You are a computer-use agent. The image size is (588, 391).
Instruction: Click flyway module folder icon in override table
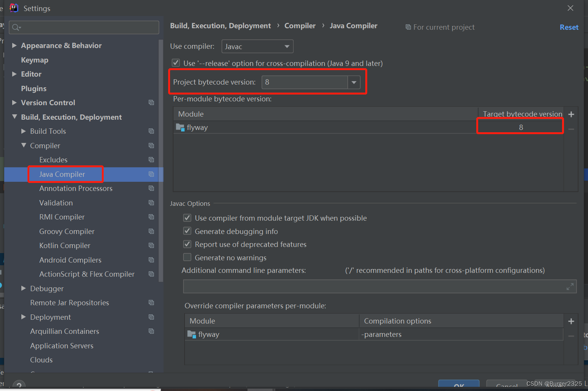tap(191, 334)
